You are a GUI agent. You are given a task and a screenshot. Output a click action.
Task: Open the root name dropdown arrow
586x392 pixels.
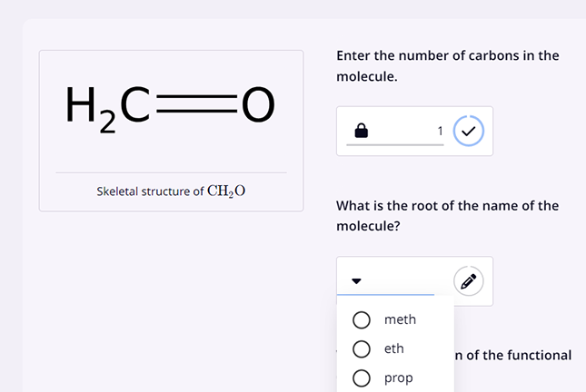point(356,281)
